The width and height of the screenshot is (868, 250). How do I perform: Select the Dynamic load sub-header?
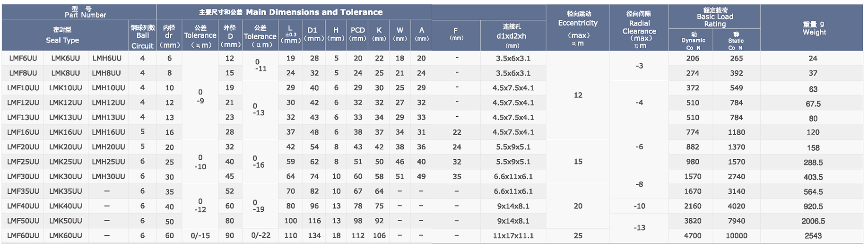pos(693,41)
